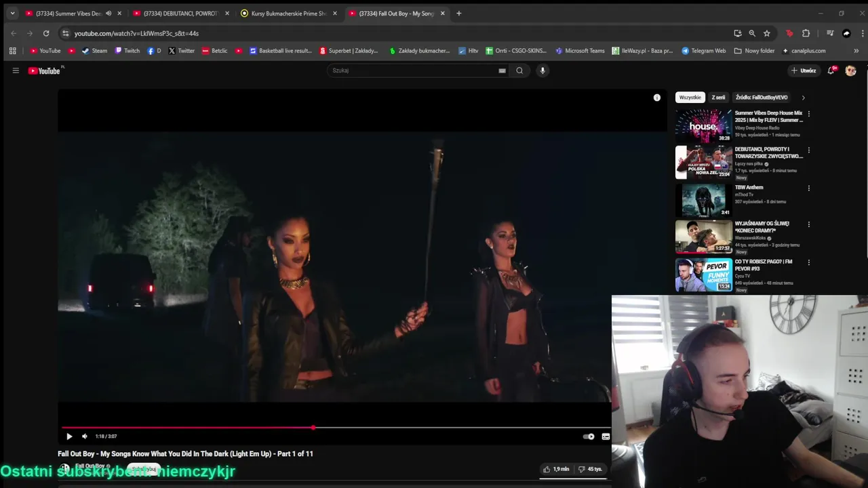Bookmark this page with the star
868x488 pixels.
point(767,33)
